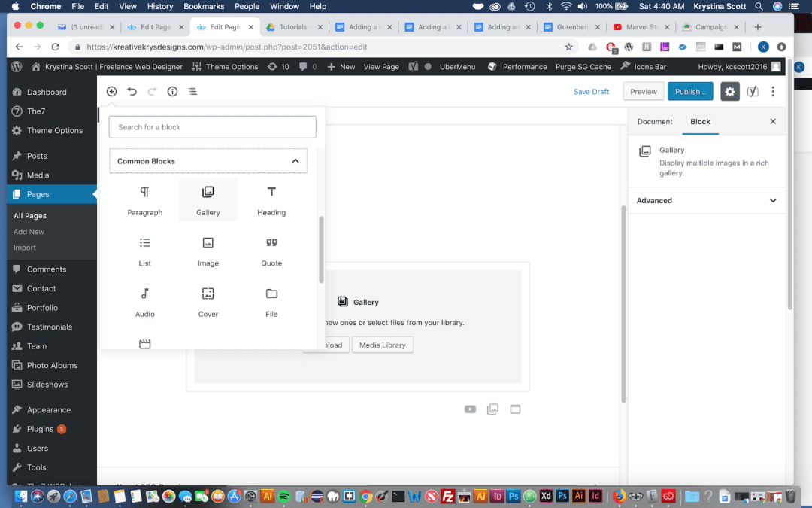812x508 pixels.
Task: Insert a Paragraph block
Action: coord(145,201)
